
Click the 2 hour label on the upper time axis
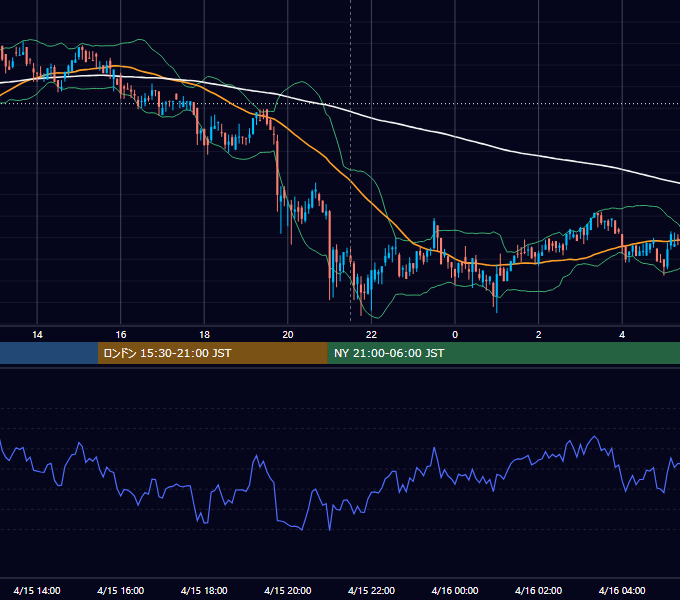coord(538,335)
